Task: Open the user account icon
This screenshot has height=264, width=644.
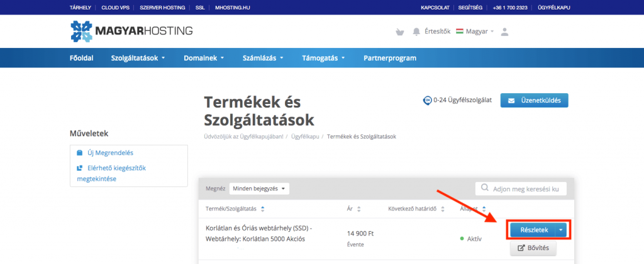Action: (505, 32)
